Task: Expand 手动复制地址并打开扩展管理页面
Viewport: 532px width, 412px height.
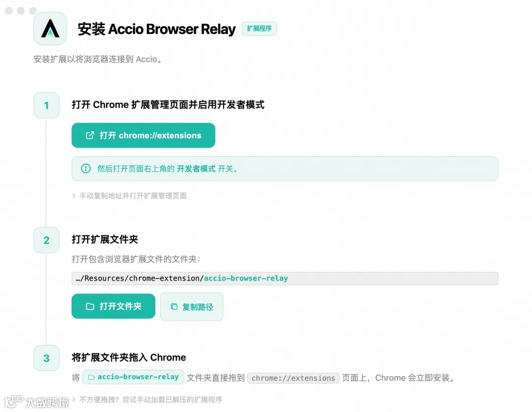Action: click(129, 195)
